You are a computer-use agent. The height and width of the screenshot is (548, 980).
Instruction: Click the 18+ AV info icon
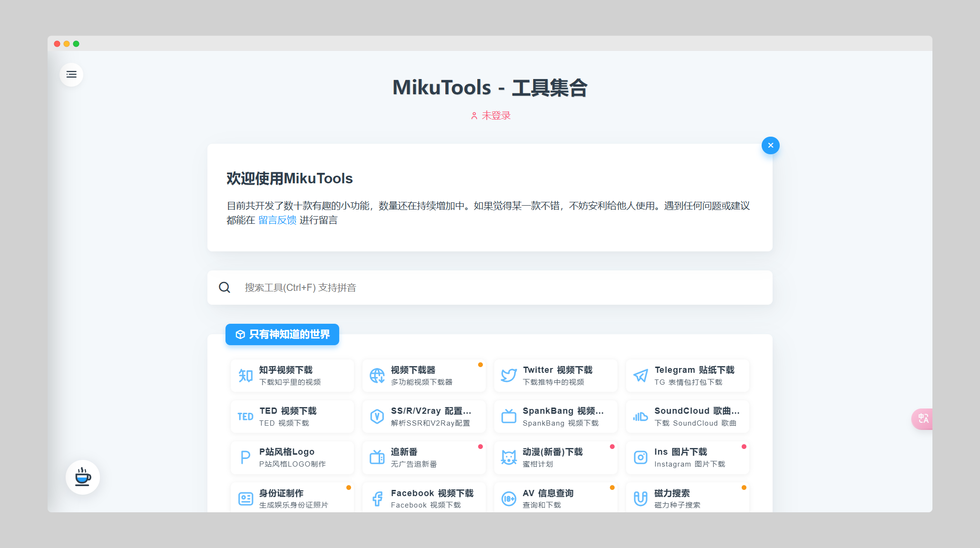click(x=509, y=498)
